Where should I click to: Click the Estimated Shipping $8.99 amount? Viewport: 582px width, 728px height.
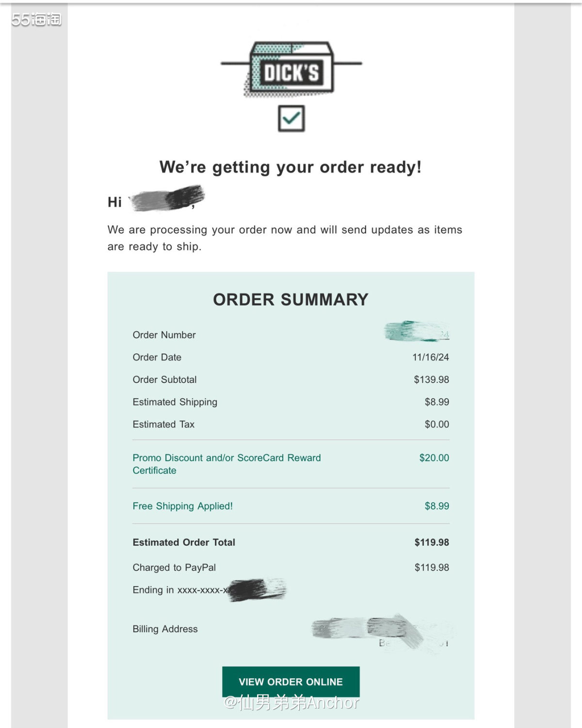click(x=436, y=402)
